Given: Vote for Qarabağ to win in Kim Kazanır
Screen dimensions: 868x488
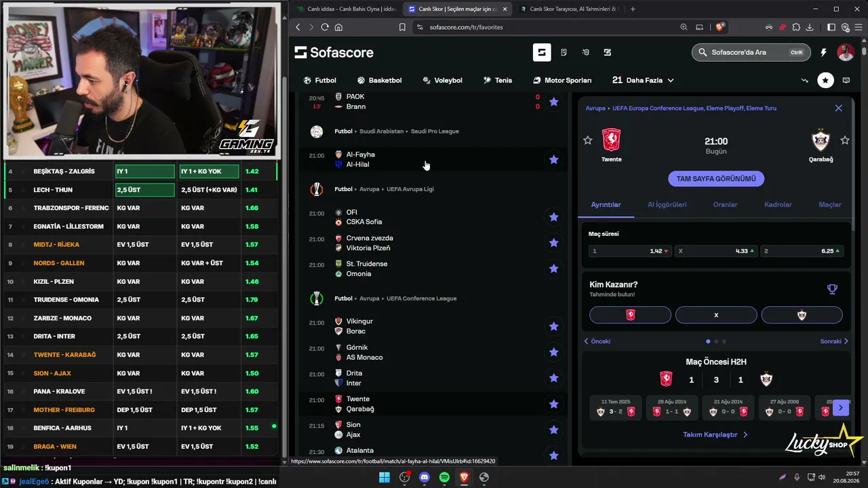Looking at the screenshot, I should coord(802,315).
